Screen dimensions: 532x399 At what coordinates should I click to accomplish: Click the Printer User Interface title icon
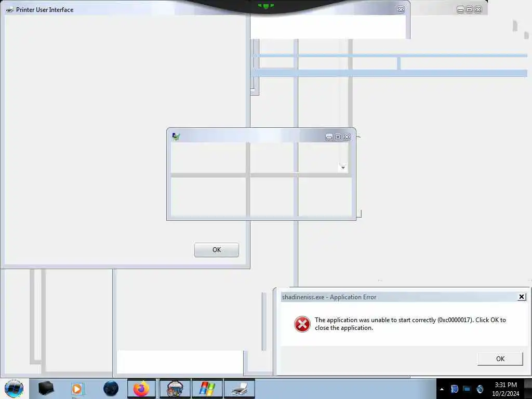click(10, 10)
